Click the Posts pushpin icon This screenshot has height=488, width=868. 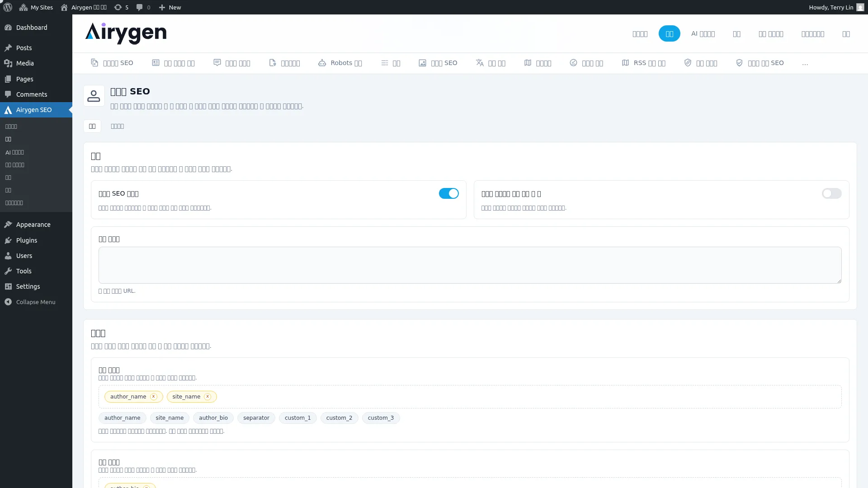point(8,48)
